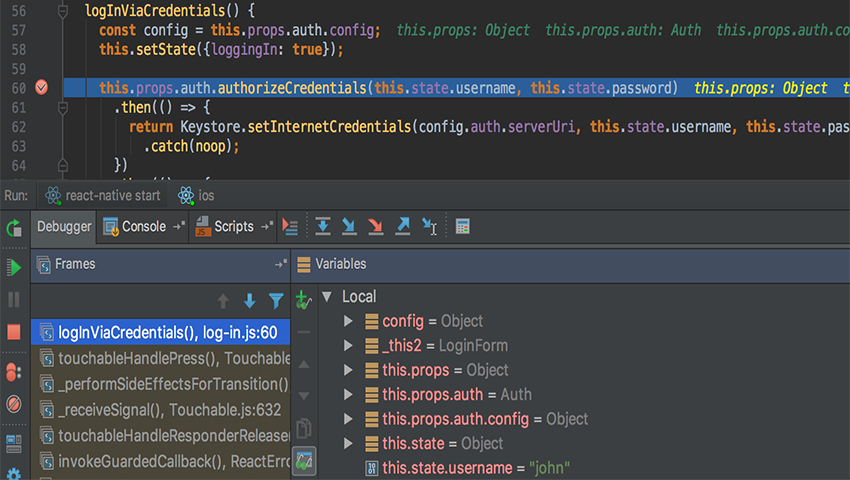Open the Evaluate Expression calculator icon
The image size is (850, 480).
pyautogui.click(x=463, y=227)
